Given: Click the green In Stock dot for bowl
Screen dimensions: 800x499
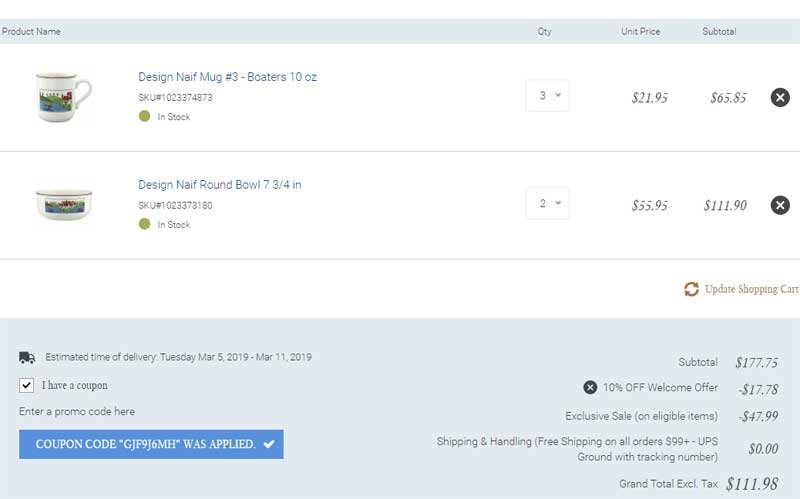Looking at the screenshot, I should click(x=144, y=223).
